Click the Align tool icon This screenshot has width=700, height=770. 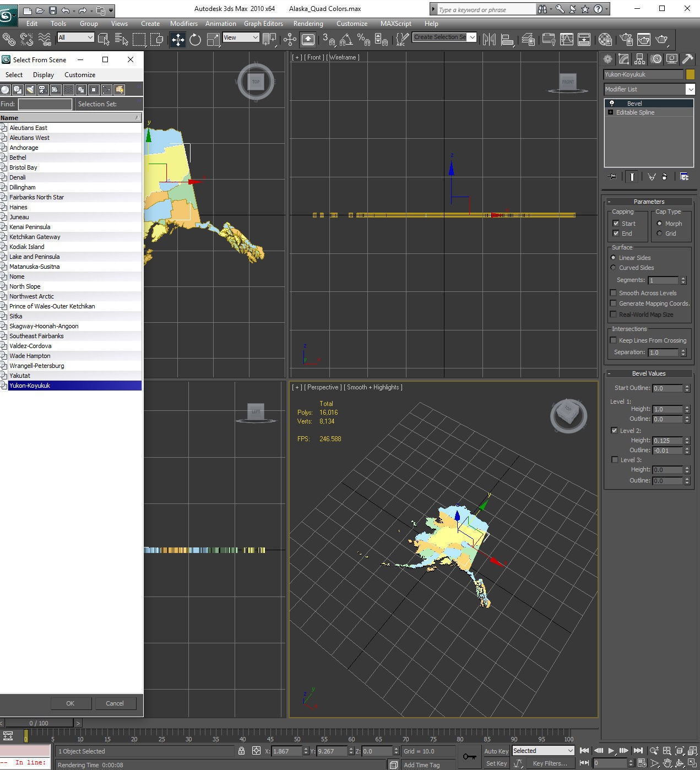507,39
